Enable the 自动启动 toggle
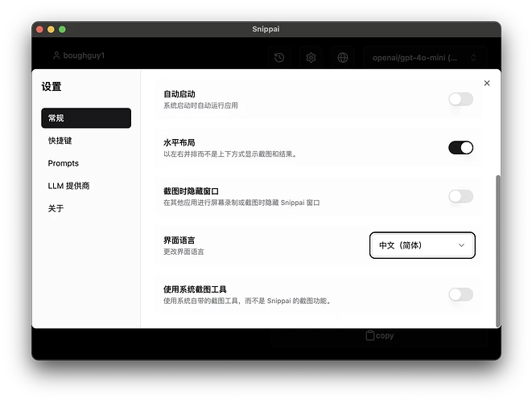 click(x=460, y=100)
